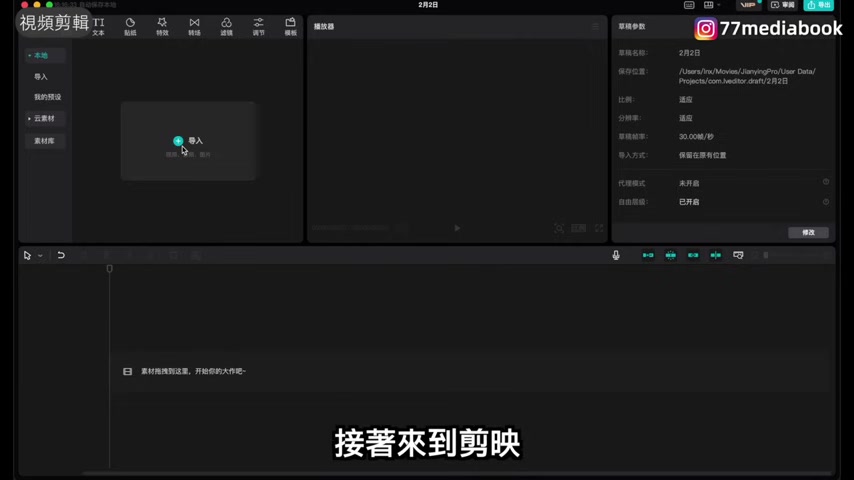Toggle preview axis
The image size is (854, 480).
click(716, 255)
